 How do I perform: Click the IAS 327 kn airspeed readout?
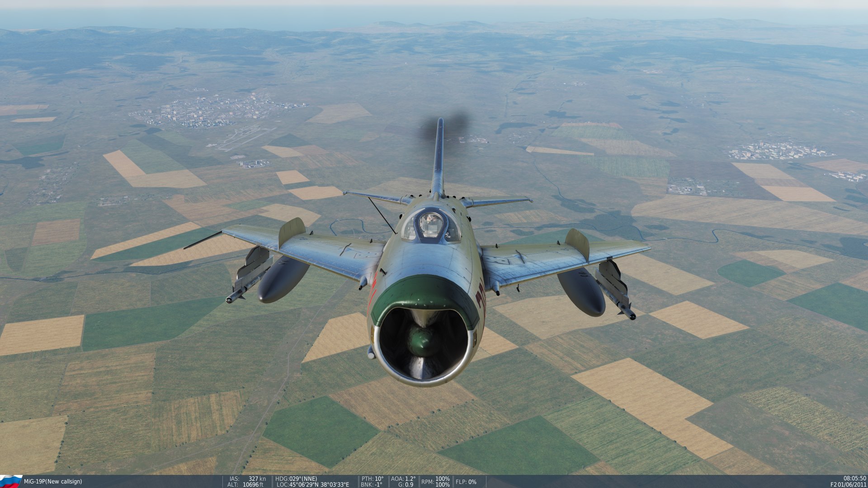[x=248, y=479]
